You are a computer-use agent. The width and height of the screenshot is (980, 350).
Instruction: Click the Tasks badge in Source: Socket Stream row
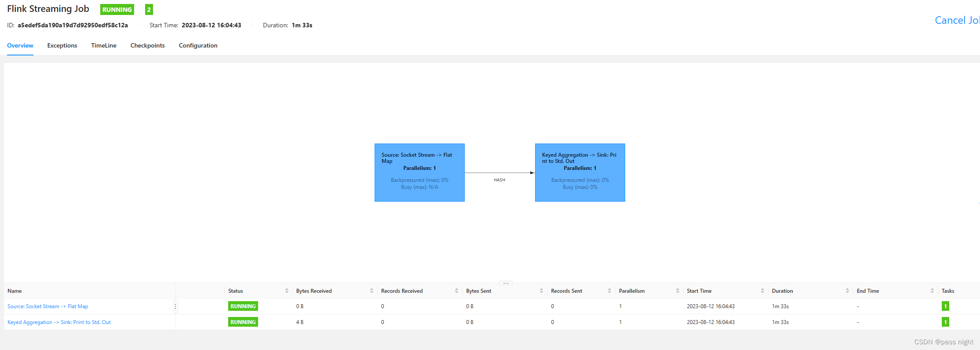point(945,306)
